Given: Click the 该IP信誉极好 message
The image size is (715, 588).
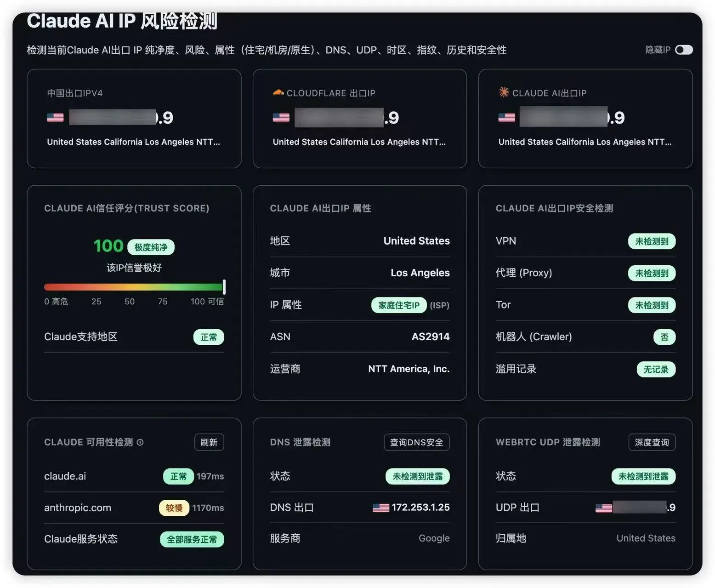Looking at the screenshot, I should coord(134,268).
